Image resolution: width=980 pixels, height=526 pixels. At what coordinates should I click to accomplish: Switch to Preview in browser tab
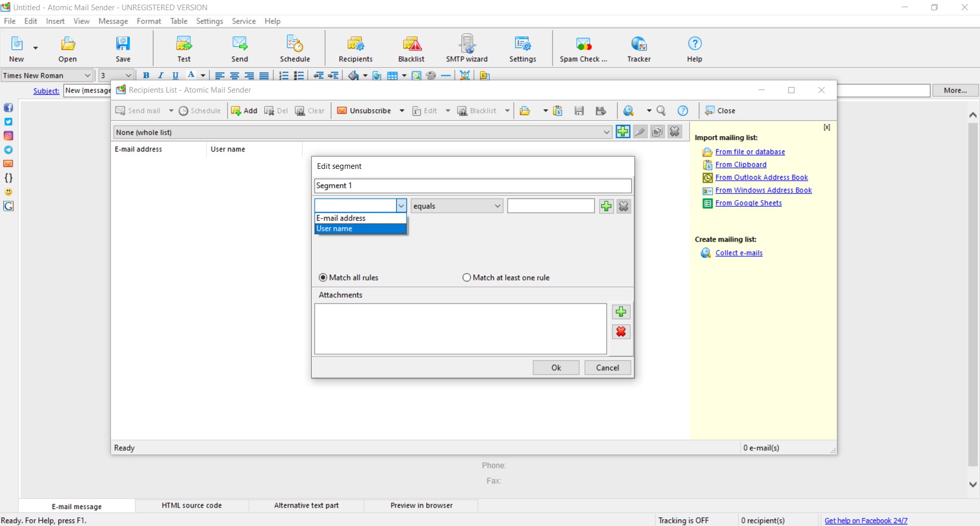coord(421,506)
